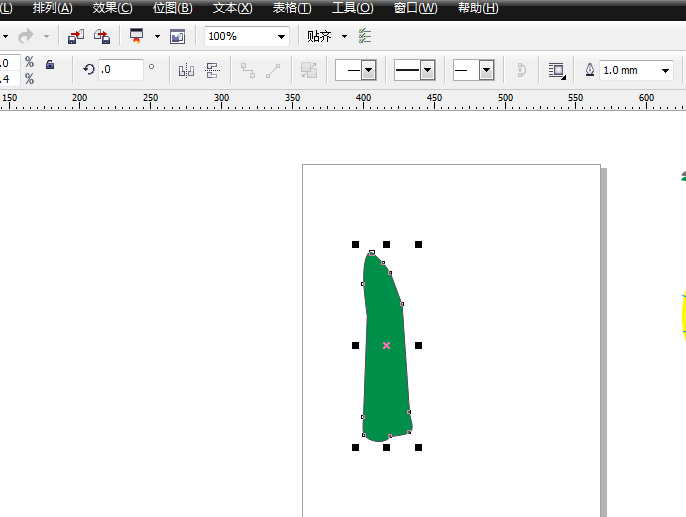
Task: Click the 贴齐 snap button
Action: (x=318, y=36)
